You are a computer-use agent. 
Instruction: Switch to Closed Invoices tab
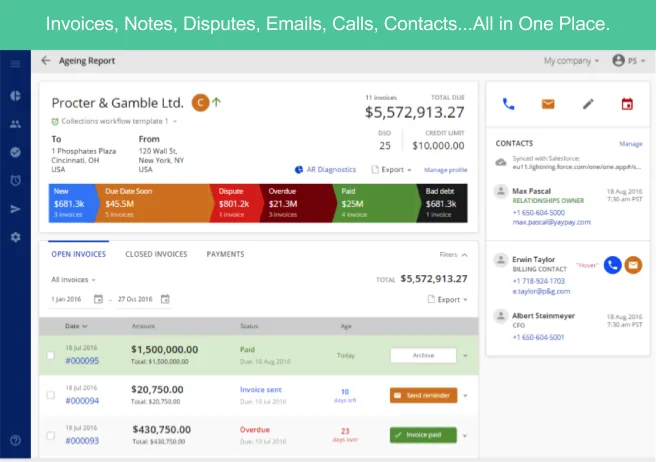[156, 254]
